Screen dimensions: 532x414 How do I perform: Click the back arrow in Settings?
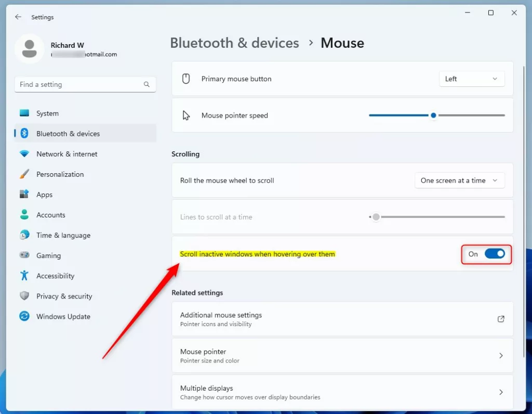18,17
